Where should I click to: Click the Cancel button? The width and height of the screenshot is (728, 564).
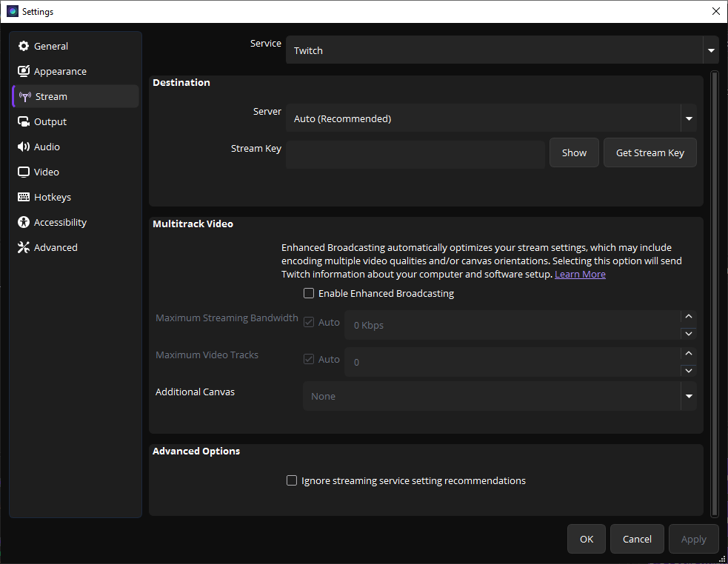pos(637,539)
